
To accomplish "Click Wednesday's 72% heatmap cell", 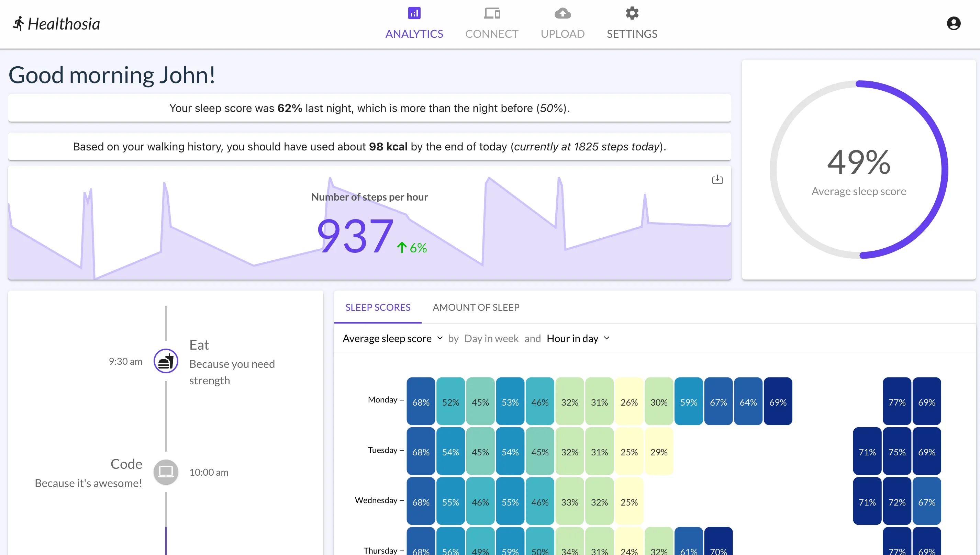I will pos(897,501).
